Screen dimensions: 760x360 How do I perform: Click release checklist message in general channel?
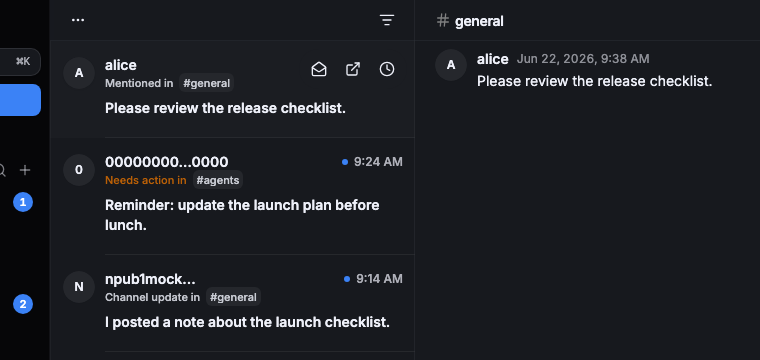594,81
